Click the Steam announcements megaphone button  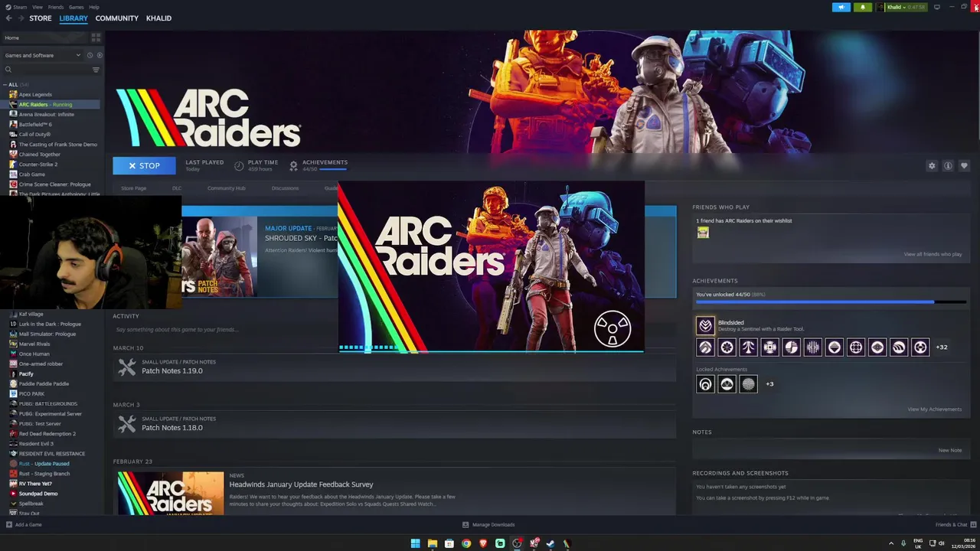pyautogui.click(x=841, y=7)
